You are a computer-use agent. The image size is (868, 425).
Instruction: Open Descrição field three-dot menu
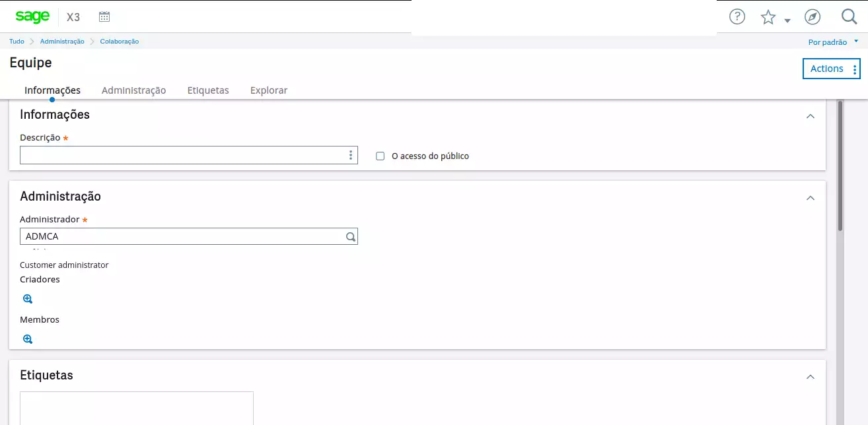[x=350, y=156]
